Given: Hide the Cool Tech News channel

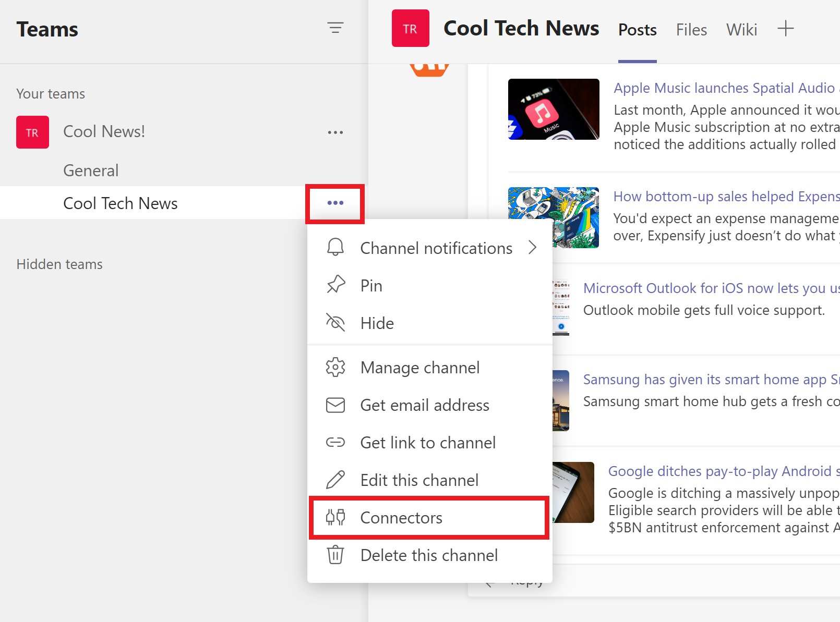Looking at the screenshot, I should [x=377, y=323].
